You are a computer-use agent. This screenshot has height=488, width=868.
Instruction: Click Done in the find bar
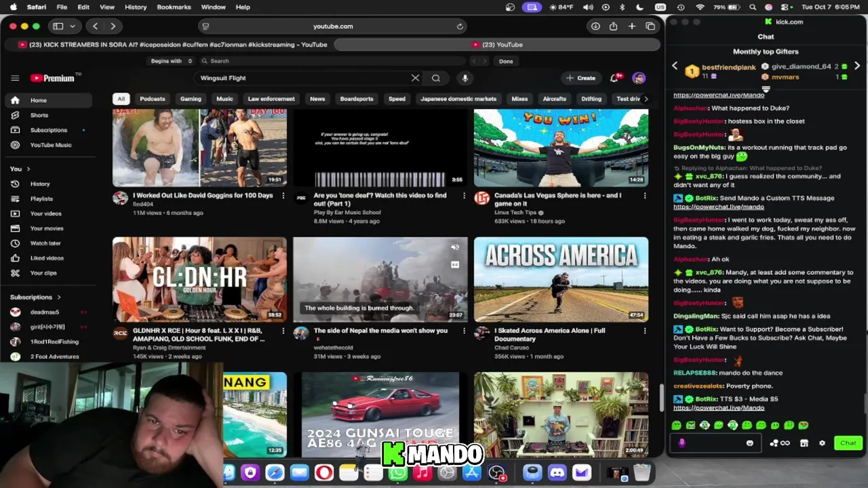[x=506, y=61]
